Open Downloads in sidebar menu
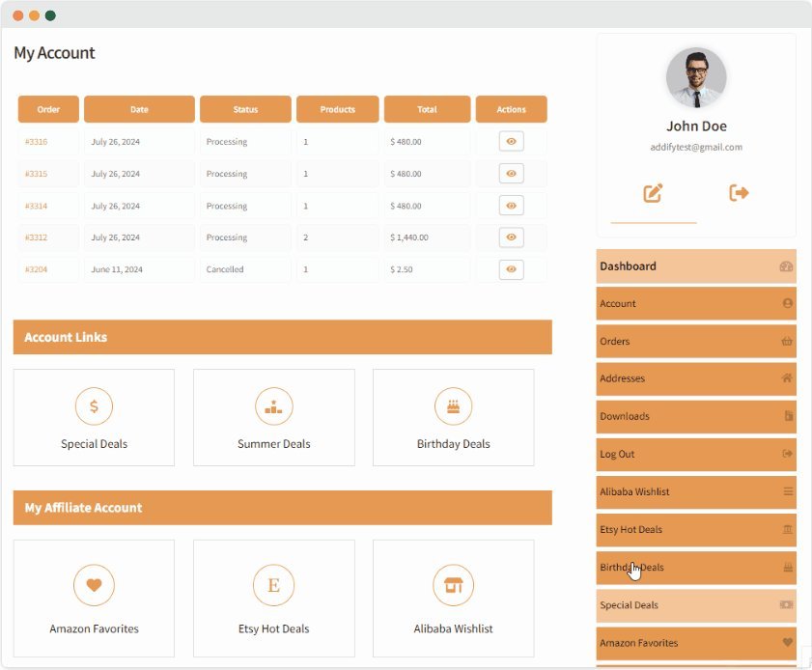812x670 pixels. point(696,416)
